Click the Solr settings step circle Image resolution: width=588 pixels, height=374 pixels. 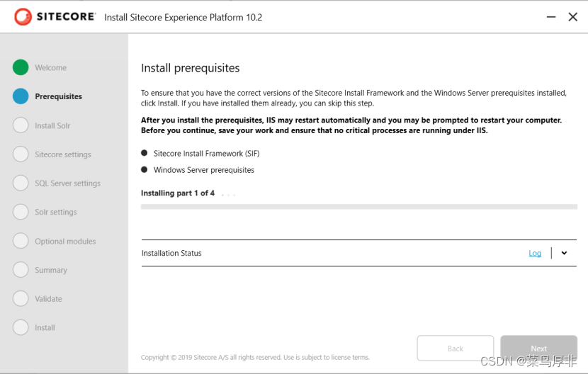[x=21, y=212]
